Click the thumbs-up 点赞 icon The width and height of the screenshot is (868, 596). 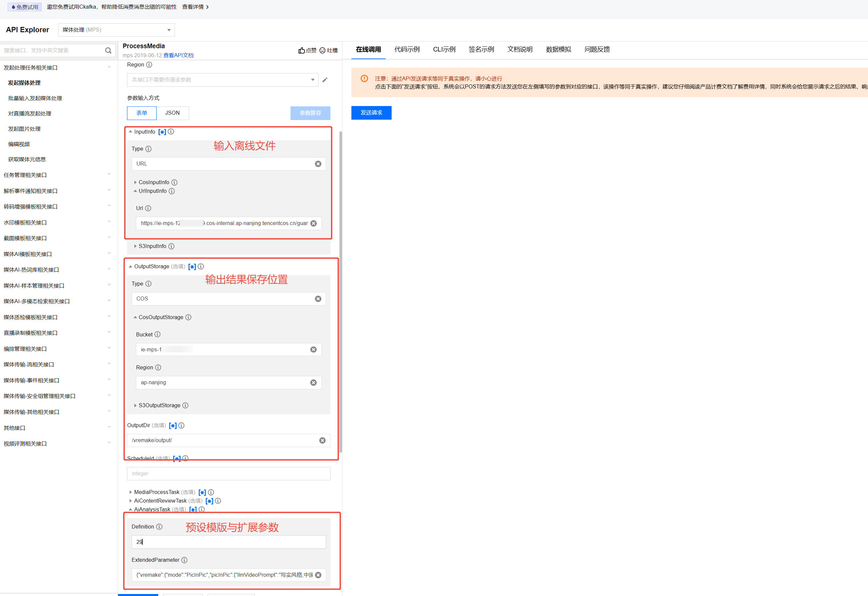coord(302,51)
